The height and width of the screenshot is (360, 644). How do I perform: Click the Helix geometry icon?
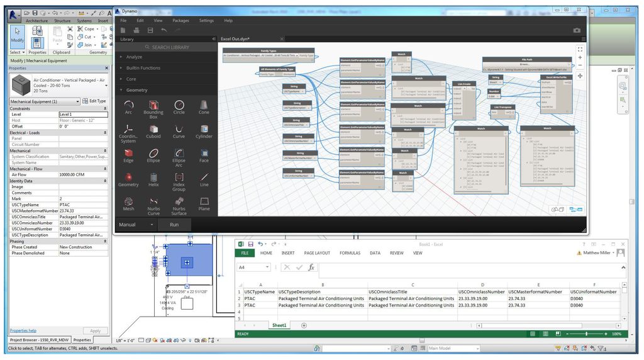pyautogui.click(x=153, y=177)
